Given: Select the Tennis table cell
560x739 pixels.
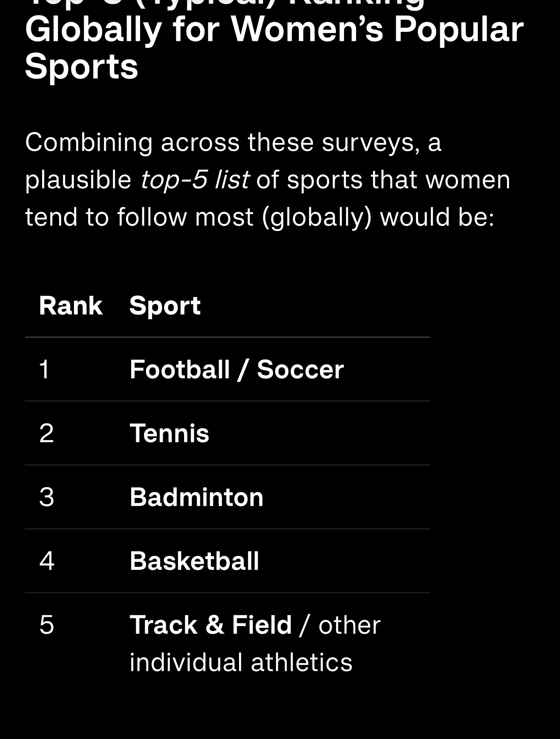Looking at the screenshot, I should pyautogui.click(x=169, y=433).
